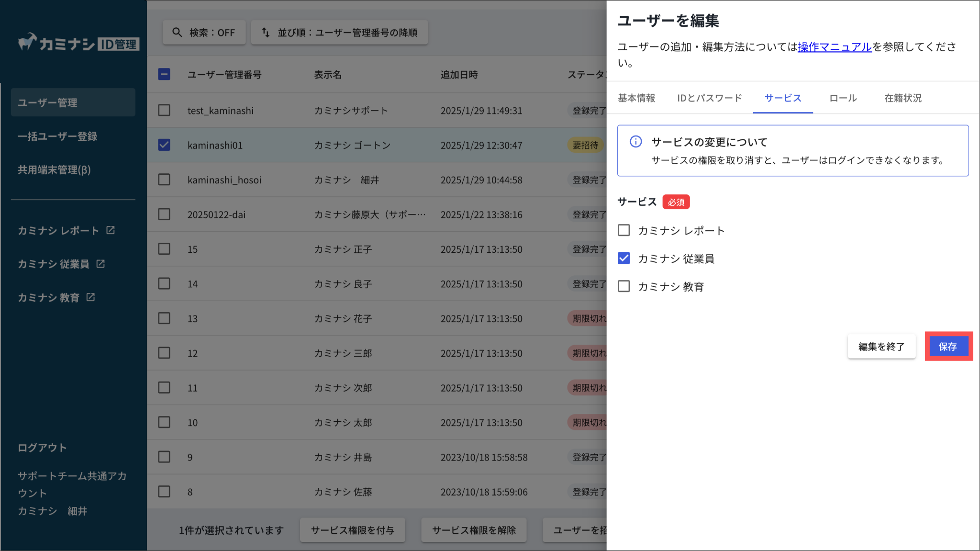Click display name カミナシ 正子
Image resolution: width=980 pixels, height=551 pixels.
(343, 249)
